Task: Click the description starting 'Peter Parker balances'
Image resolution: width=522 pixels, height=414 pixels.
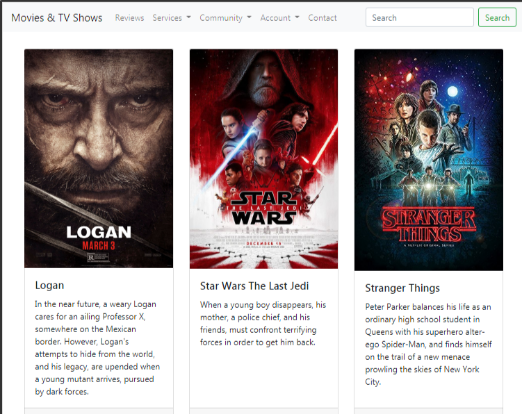Action: click(x=428, y=344)
